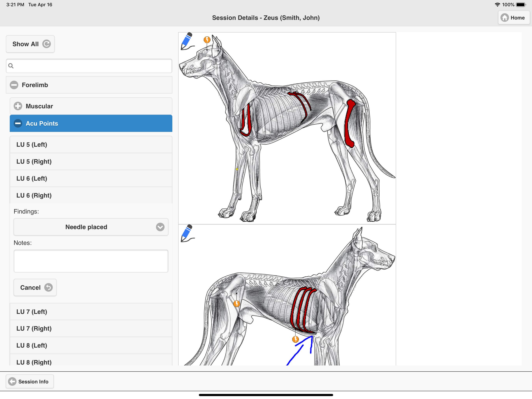Image resolution: width=532 pixels, height=399 pixels.
Task: Click the Home house icon
Action: [x=505, y=18]
